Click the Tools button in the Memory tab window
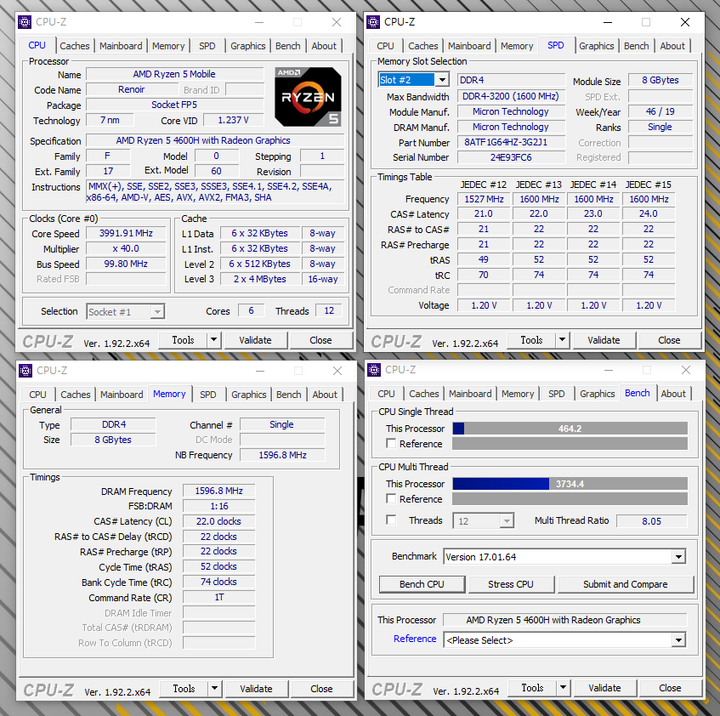Viewport: 720px width, 716px height. click(x=184, y=688)
